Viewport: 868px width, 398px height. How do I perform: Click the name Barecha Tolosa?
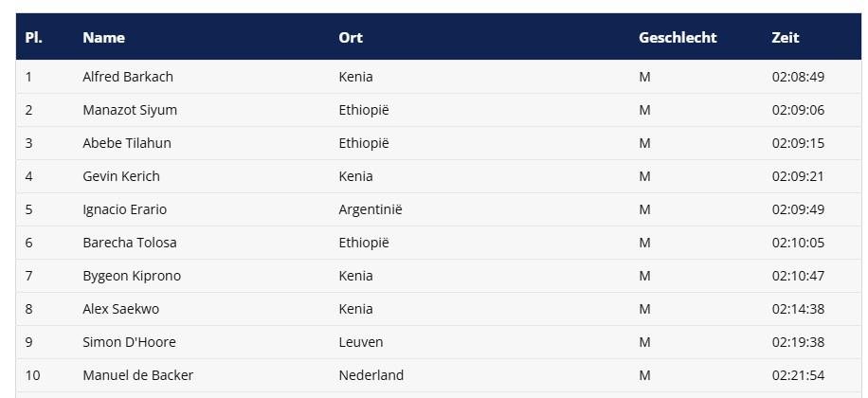tap(130, 243)
